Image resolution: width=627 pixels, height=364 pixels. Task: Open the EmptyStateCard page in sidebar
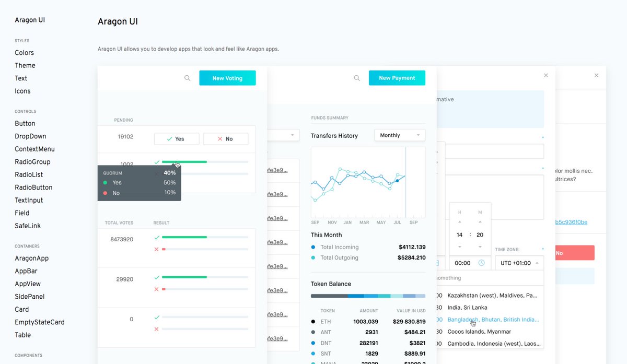pyautogui.click(x=40, y=322)
